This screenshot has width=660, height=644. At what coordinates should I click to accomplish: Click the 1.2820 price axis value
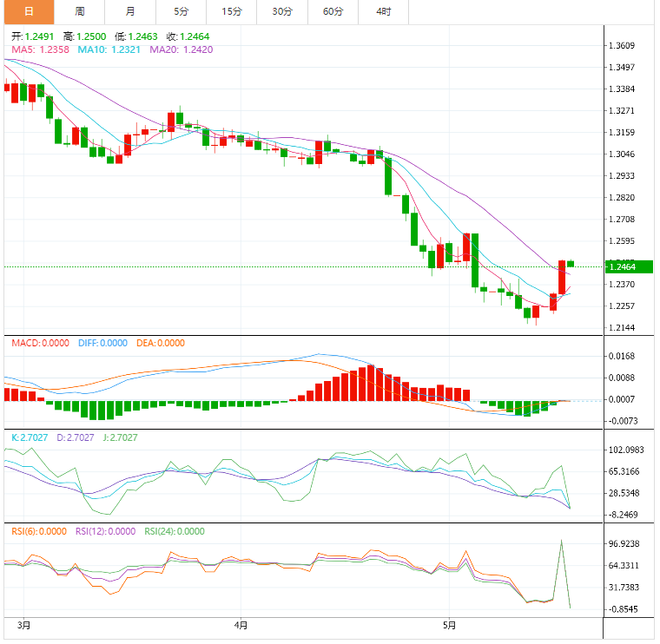coord(622,197)
